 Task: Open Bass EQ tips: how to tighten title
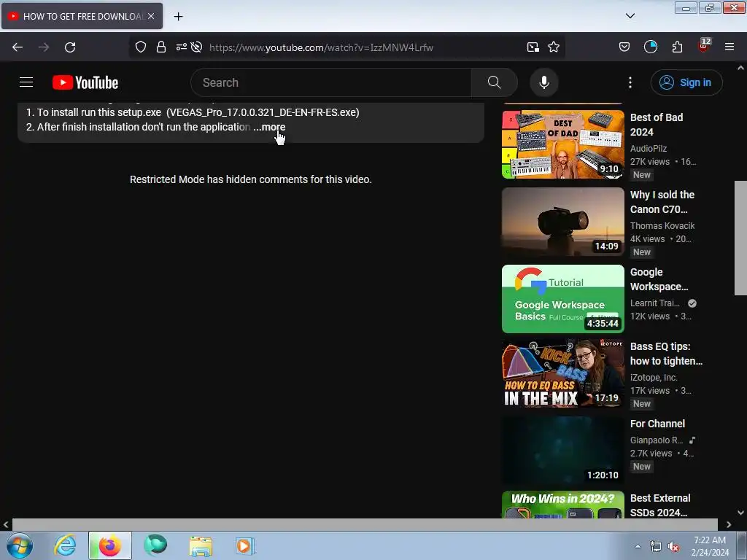point(666,354)
